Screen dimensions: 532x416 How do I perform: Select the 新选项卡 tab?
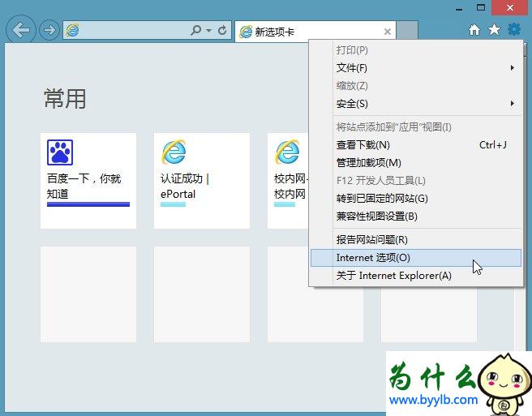[x=315, y=32]
